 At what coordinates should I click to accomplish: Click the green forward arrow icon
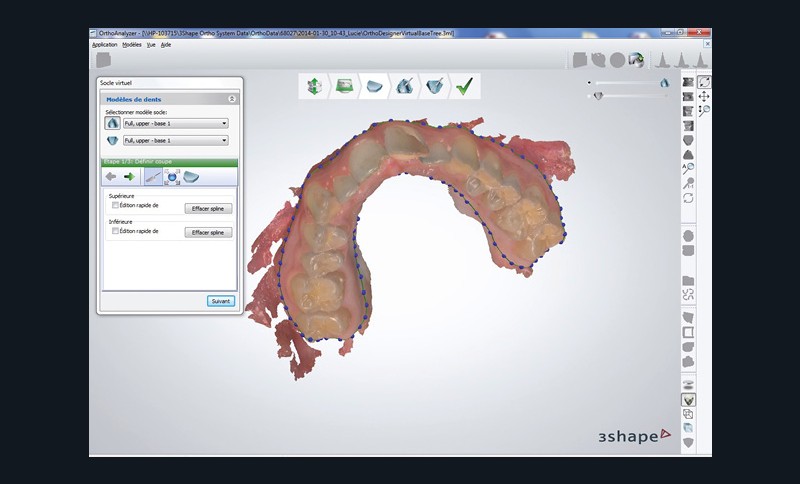click(x=129, y=177)
